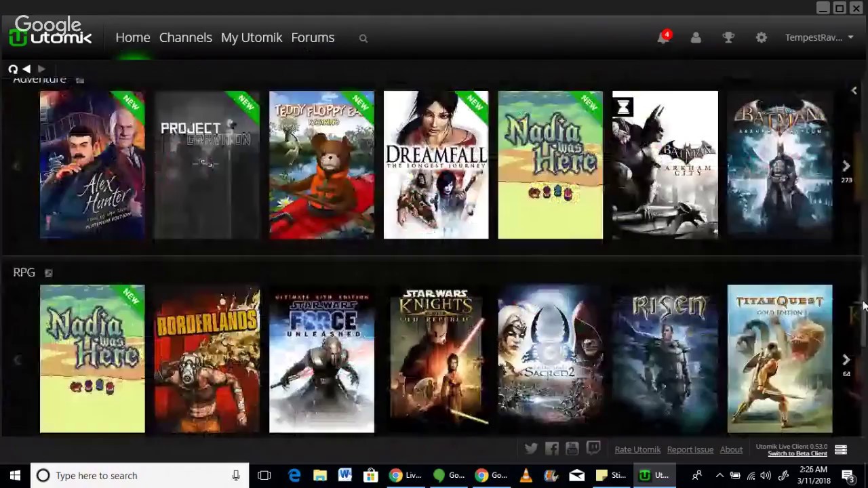
Task: Open Microsoft Store from taskbar
Action: 370,475
